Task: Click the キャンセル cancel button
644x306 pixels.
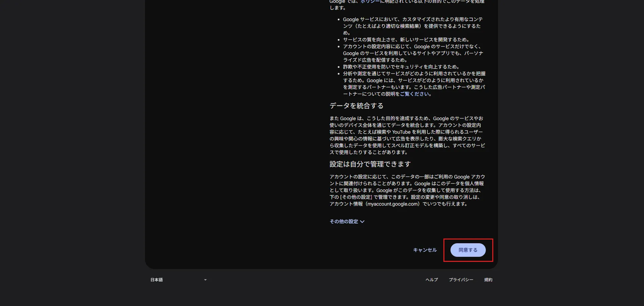Action: (x=425, y=250)
